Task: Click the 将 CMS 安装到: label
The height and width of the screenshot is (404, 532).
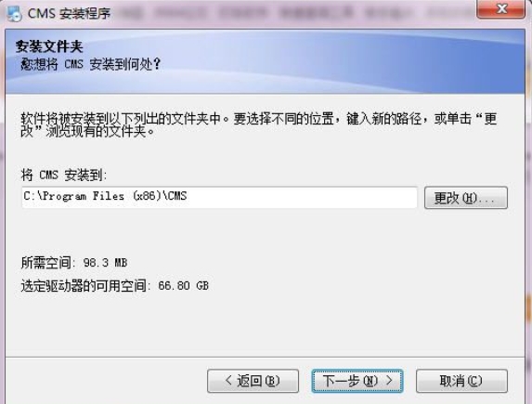Action: tap(64, 176)
